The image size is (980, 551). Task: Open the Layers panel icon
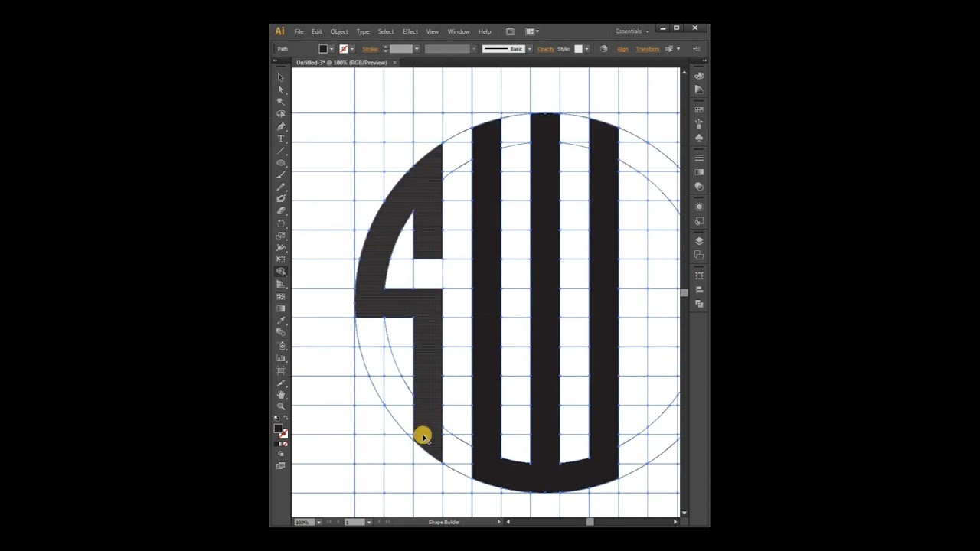[x=698, y=241]
